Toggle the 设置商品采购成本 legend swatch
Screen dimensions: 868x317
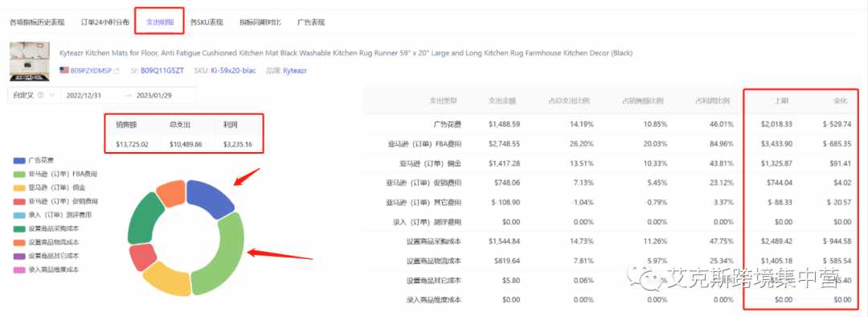[x=18, y=228]
